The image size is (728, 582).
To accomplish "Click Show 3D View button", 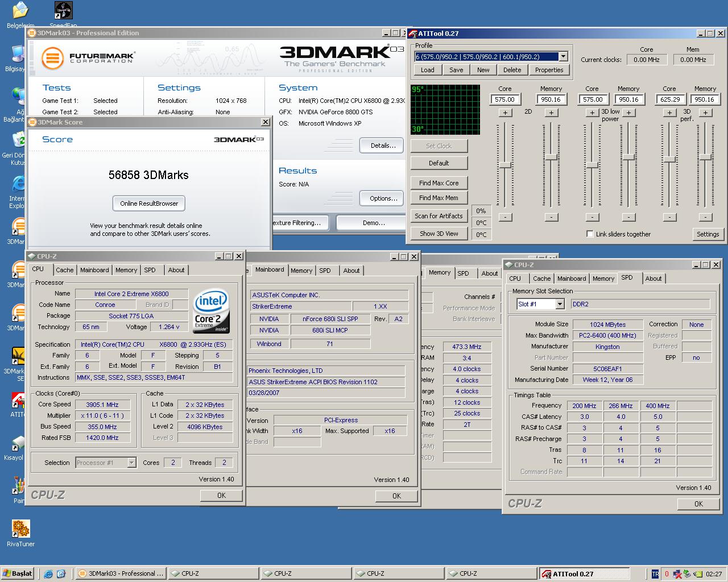I will (439, 234).
